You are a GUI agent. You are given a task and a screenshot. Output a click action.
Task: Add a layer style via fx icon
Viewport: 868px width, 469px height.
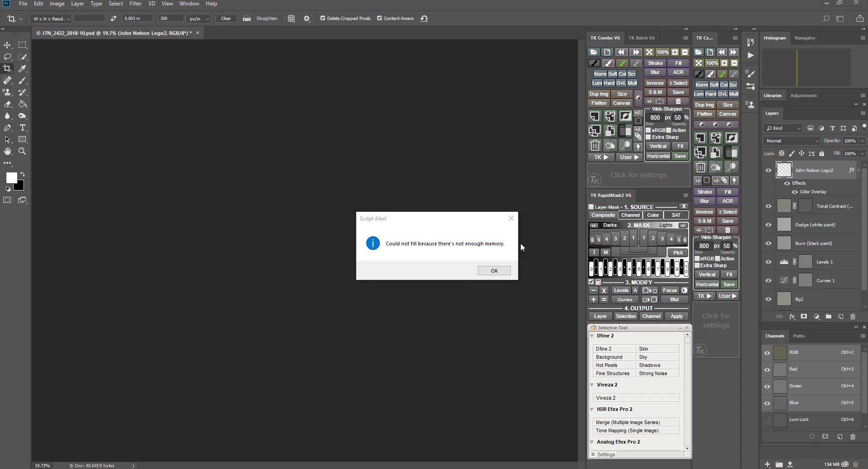[792, 317]
